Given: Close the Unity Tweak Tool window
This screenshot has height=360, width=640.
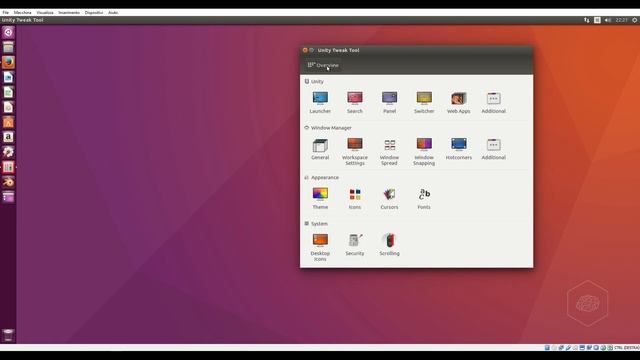Looking at the screenshot, I should point(305,50).
